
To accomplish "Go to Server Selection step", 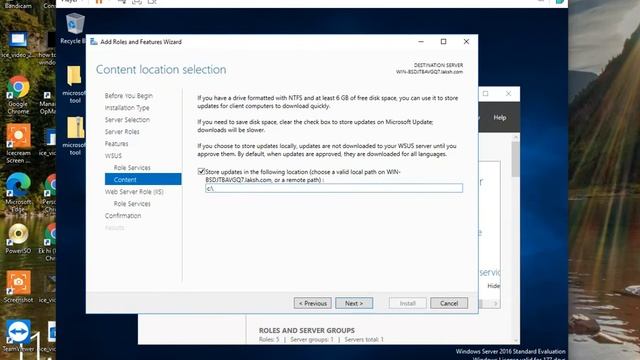I will click(127, 120).
